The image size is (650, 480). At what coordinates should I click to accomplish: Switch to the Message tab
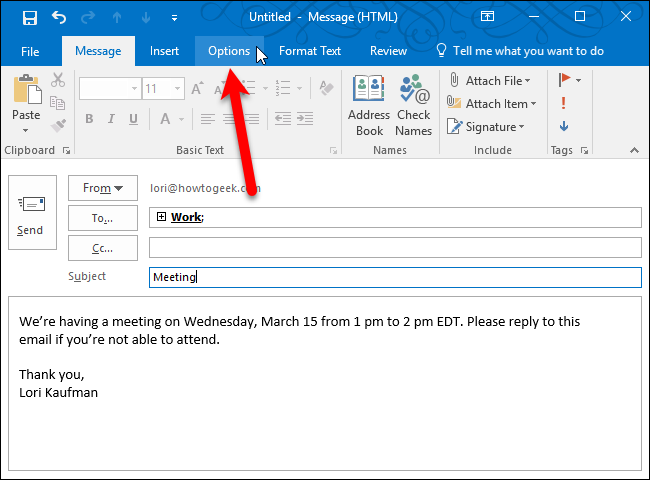pos(98,51)
